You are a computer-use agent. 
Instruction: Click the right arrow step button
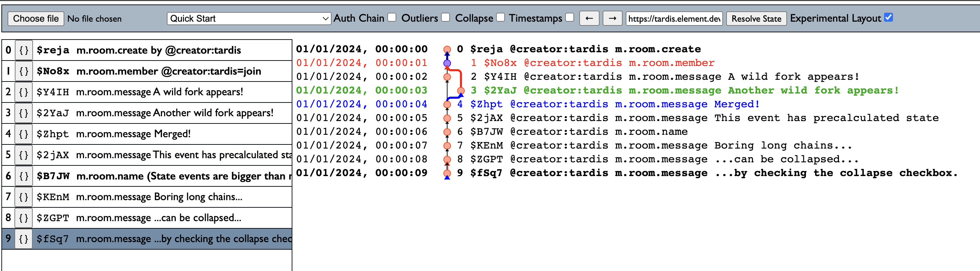point(612,18)
